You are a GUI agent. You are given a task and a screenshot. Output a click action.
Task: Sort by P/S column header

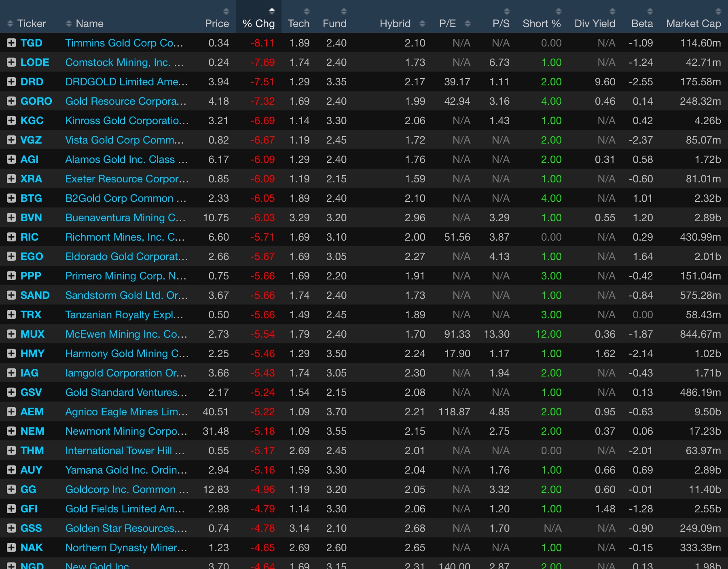[x=501, y=23]
